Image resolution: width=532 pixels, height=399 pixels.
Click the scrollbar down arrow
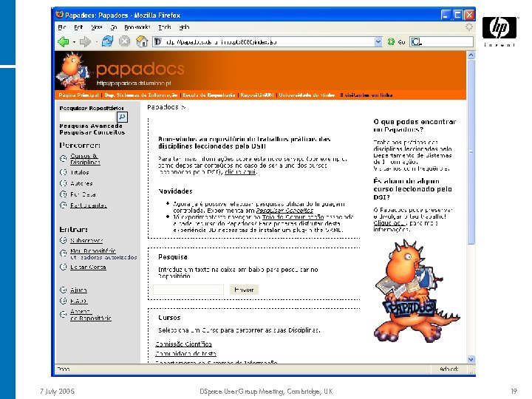click(x=471, y=359)
